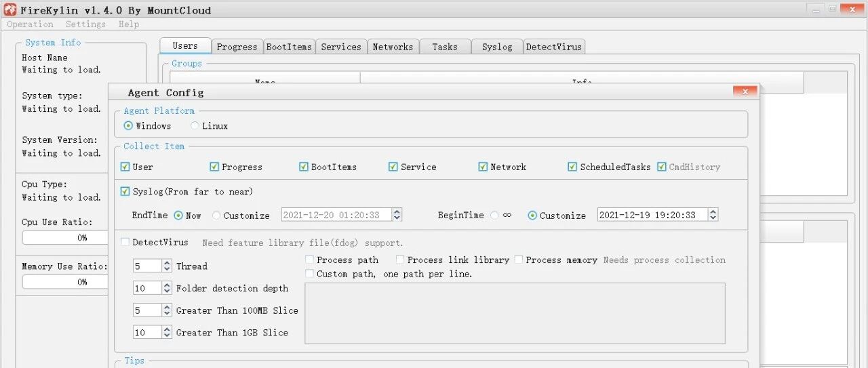This screenshot has width=868, height=368.
Task: Click the Greater Than 100MB Slice spinner
Action: (167, 310)
